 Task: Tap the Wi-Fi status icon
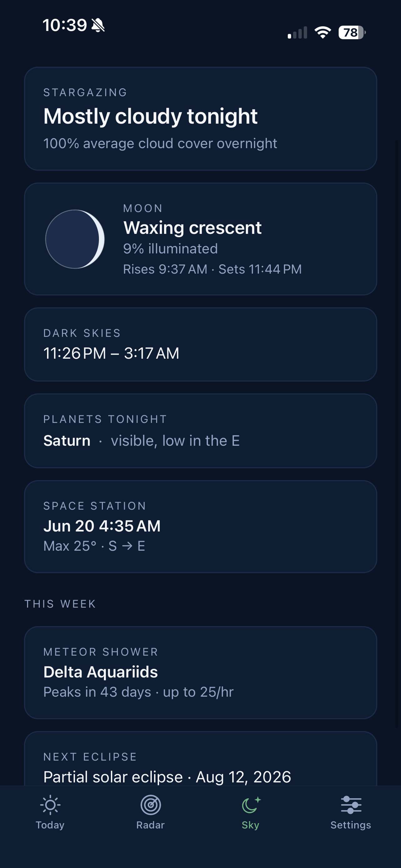(x=323, y=32)
